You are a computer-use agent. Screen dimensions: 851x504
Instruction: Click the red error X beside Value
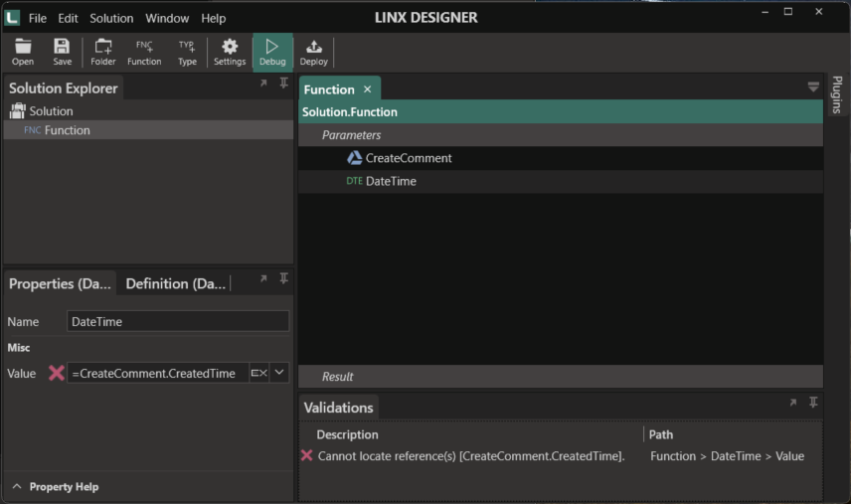tap(57, 373)
